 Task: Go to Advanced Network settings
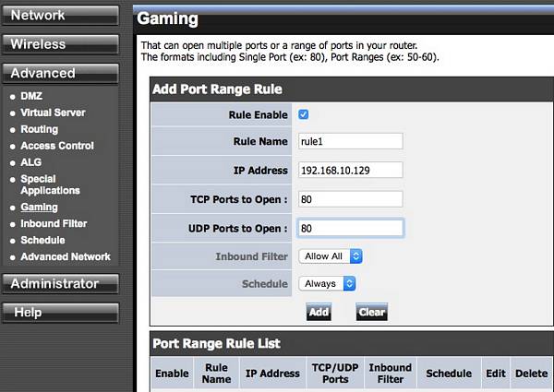click(65, 256)
